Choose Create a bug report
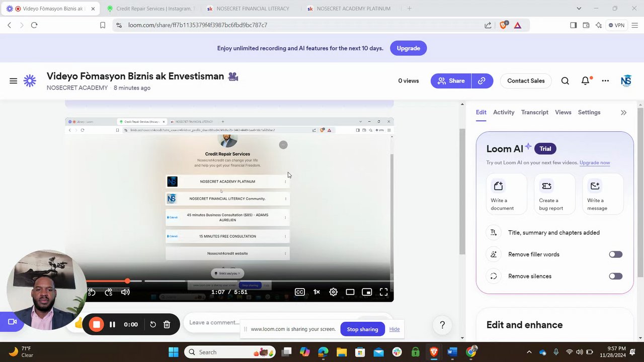The image size is (644, 362). pyautogui.click(x=554, y=194)
